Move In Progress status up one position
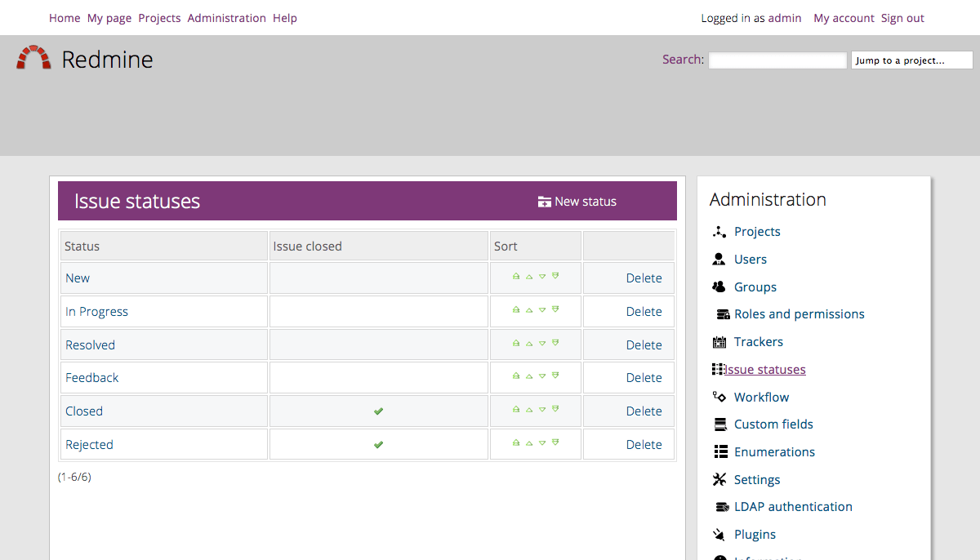 click(529, 310)
